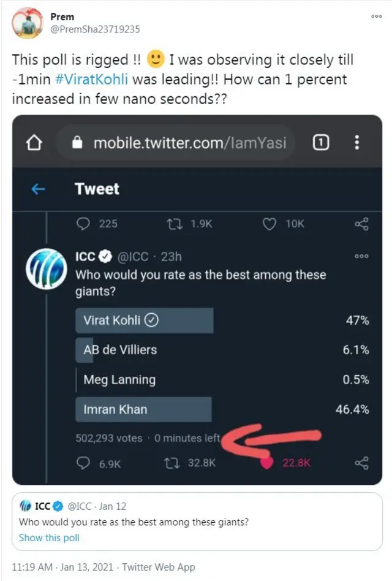Viewport: 392px width, 581px height.
Task: Click the red heart showing 22.8K likes
Action: (x=267, y=463)
